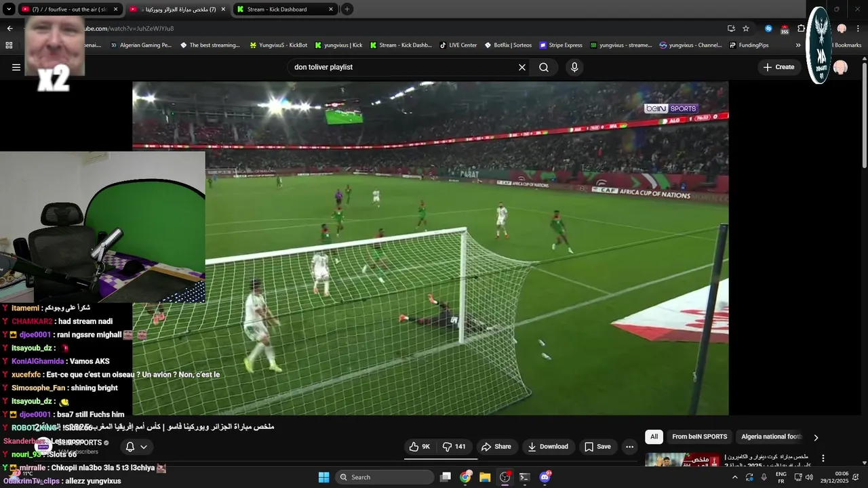Dislike the video with thumbs-down
Image resolution: width=868 pixels, height=488 pixels.
(x=454, y=447)
